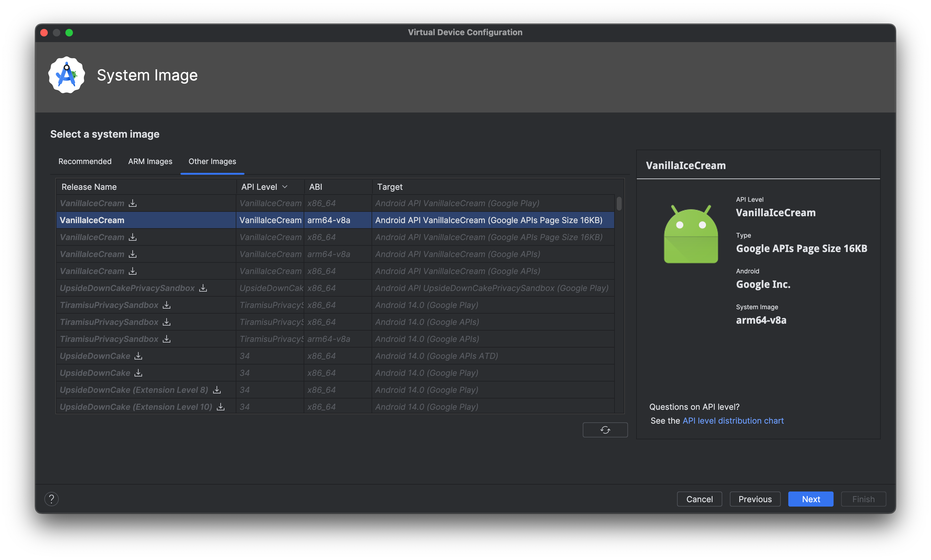931x560 pixels.
Task: Click the Previous button to go back
Action: (755, 498)
